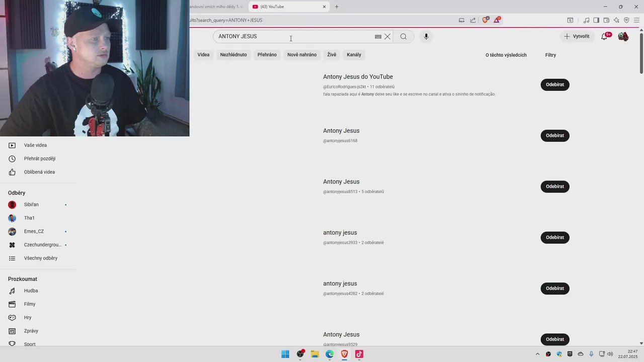Open the Brave Rewards triangle icon
This screenshot has height=362, width=644.
point(497,20)
